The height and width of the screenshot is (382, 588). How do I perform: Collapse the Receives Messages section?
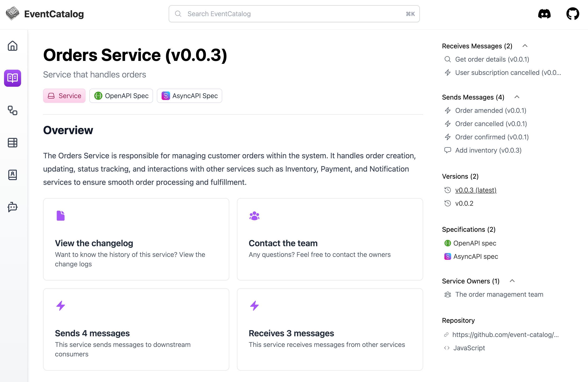coord(525,46)
